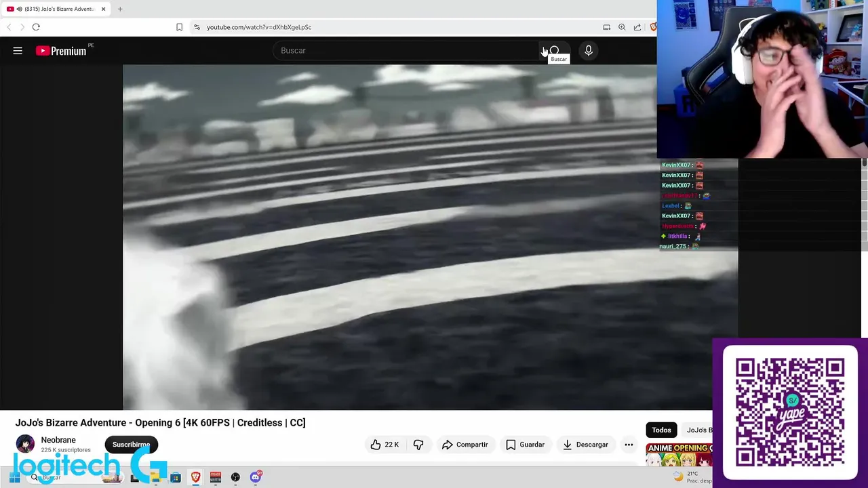Click the YouTube search magnifier button
The width and height of the screenshot is (868, 488).
click(x=554, y=51)
